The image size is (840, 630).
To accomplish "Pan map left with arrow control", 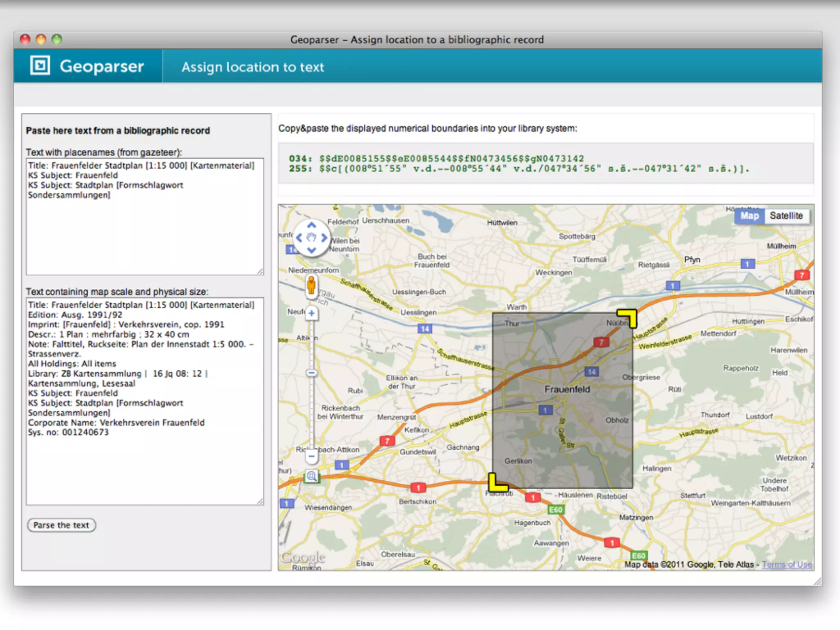I will (299, 237).
